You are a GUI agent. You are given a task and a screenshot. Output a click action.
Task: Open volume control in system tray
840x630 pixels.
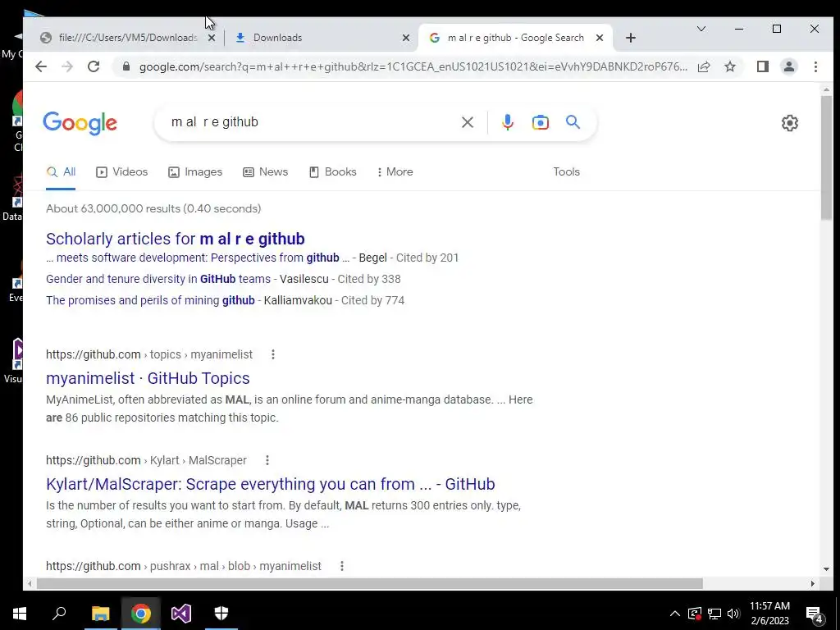[x=733, y=614]
